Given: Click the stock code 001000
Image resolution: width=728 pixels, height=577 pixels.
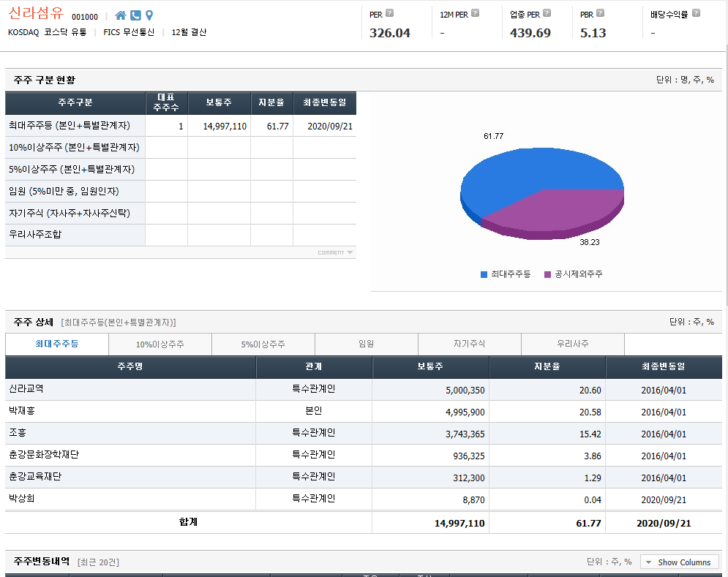Looking at the screenshot, I should [85, 17].
